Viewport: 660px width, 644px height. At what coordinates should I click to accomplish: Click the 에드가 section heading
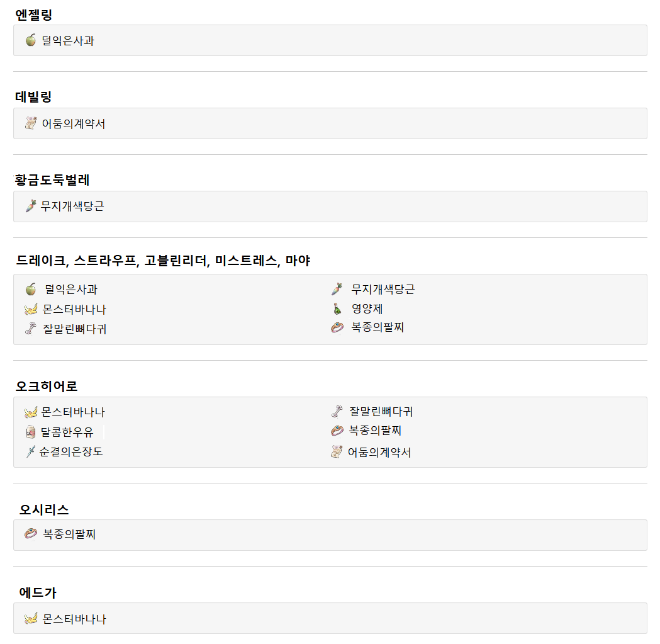tap(38, 592)
